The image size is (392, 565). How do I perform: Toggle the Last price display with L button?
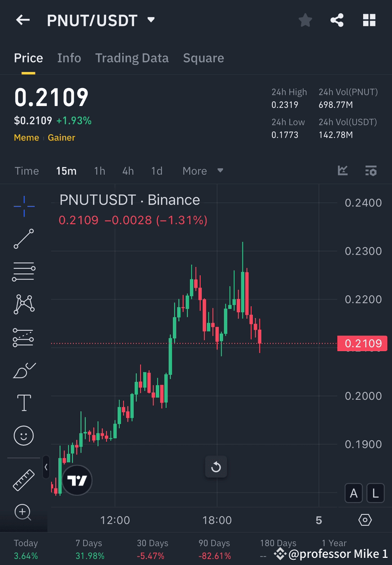(375, 493)
